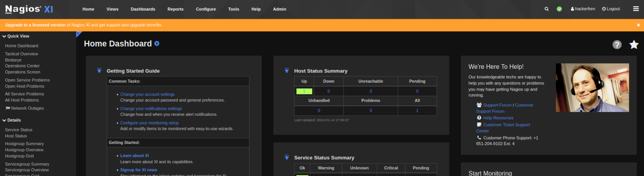
Task: Click the star favorite icon
Action: (x=634, y=45)
